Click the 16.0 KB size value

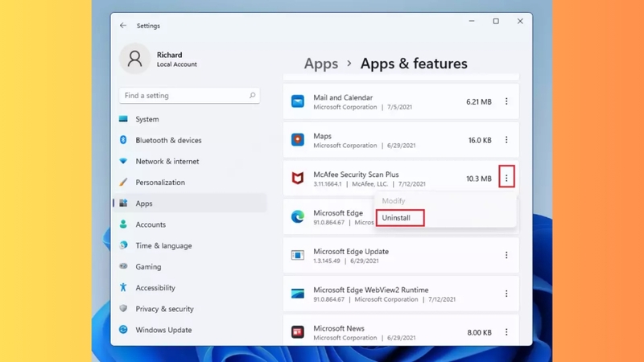(480, 140)
